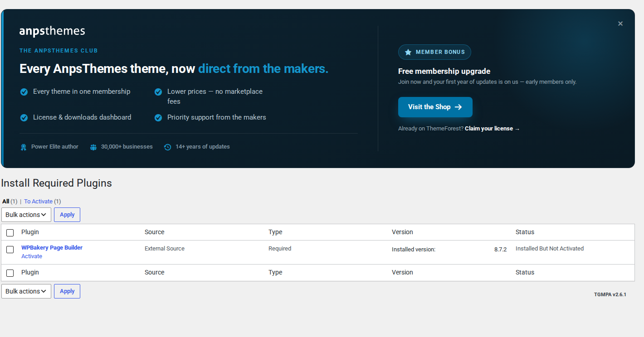Click the Version column header
The width and height of the screenshot is (644, 337).
[x=402, y=232]
